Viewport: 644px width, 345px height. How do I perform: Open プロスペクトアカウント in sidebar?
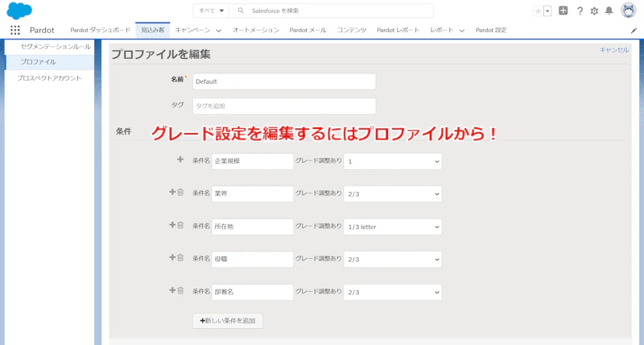tap(49, 78)
